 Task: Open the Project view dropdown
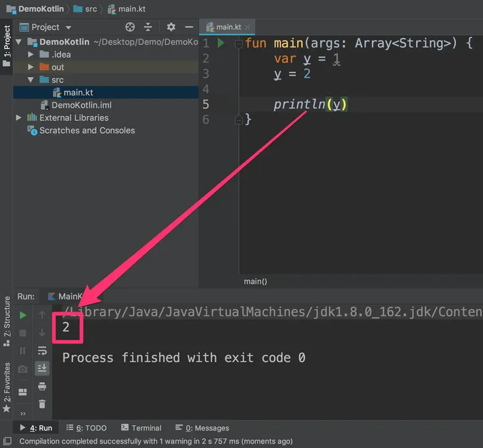point(69,27)
